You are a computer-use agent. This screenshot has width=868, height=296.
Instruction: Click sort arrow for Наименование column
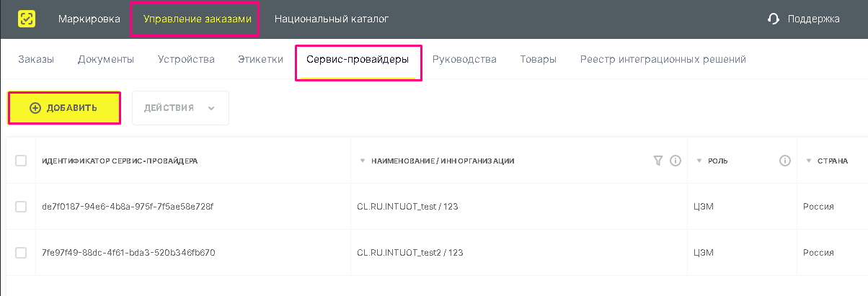click(x=363, y=161)
